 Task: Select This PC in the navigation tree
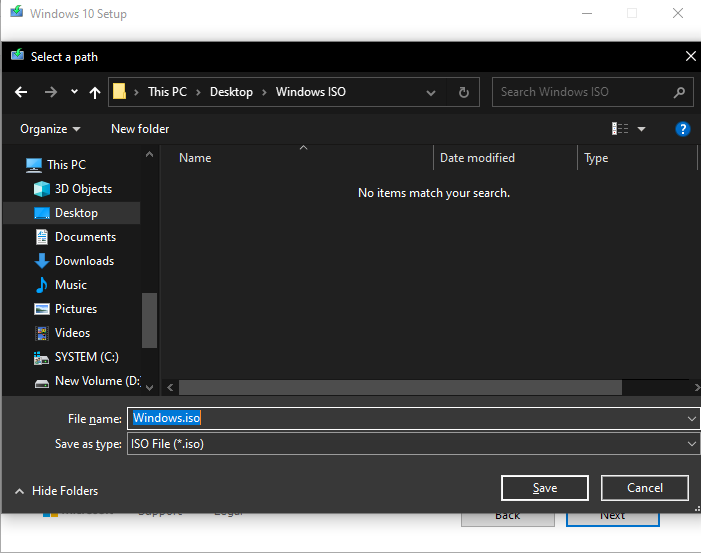click(x=66, y=165)
